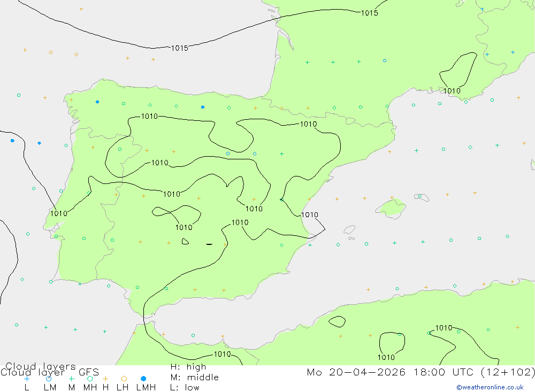Screen dimensions: 535x392
Task: Click the 1010 isobar label in southeastern France
Action: 452,91
